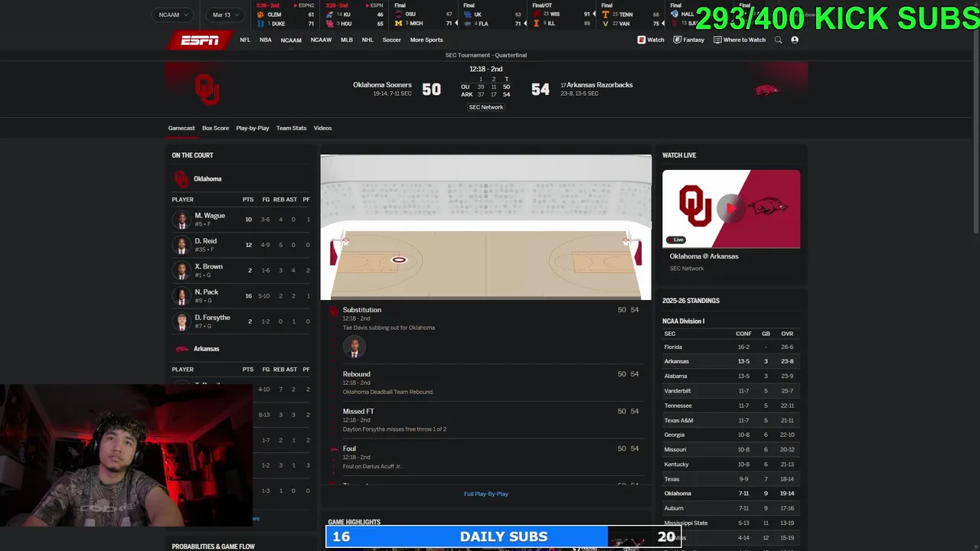The image size is (980, 551).
Task: Open Tennessee in SEC standings
Action: (x=678, y=406)
